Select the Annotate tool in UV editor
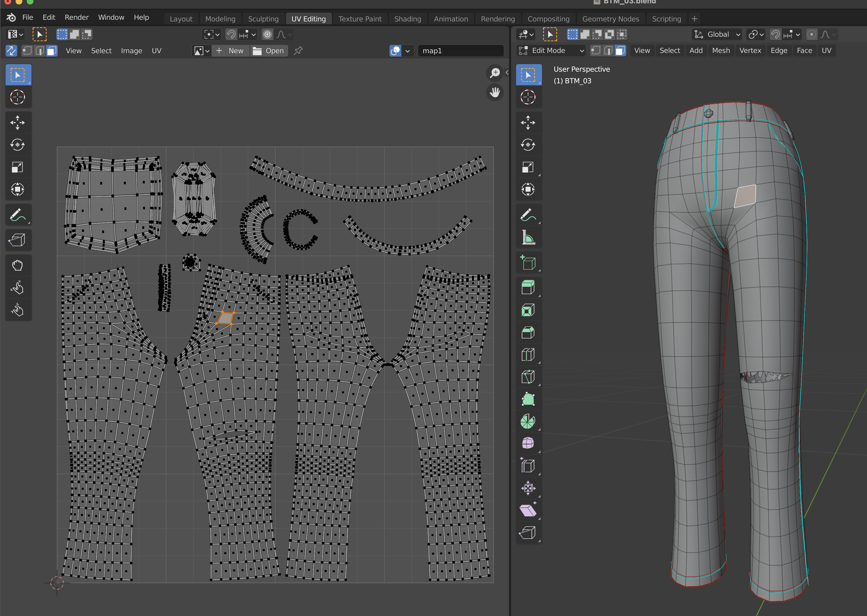867x616 pixels. click(18, 215)
